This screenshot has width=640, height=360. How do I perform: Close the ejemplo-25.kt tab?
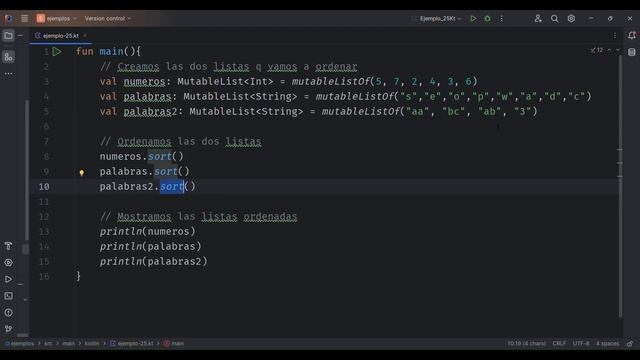85,36
